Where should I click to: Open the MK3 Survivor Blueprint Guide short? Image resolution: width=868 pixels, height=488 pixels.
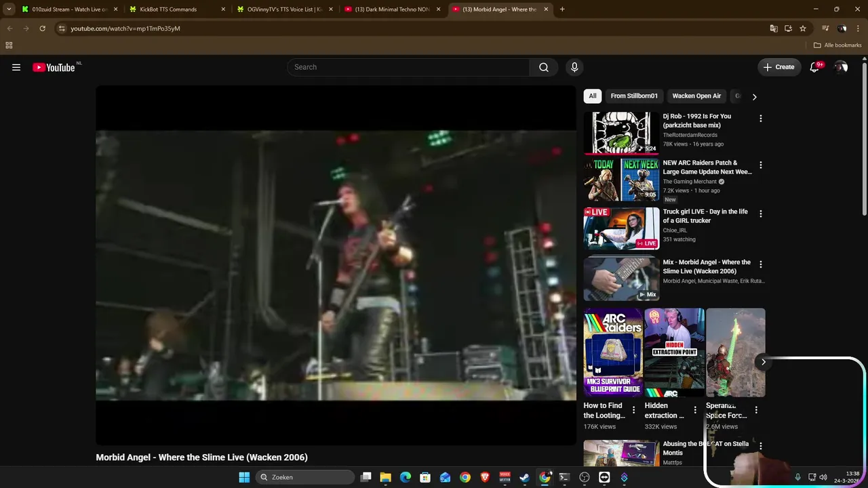coord(613,352)
